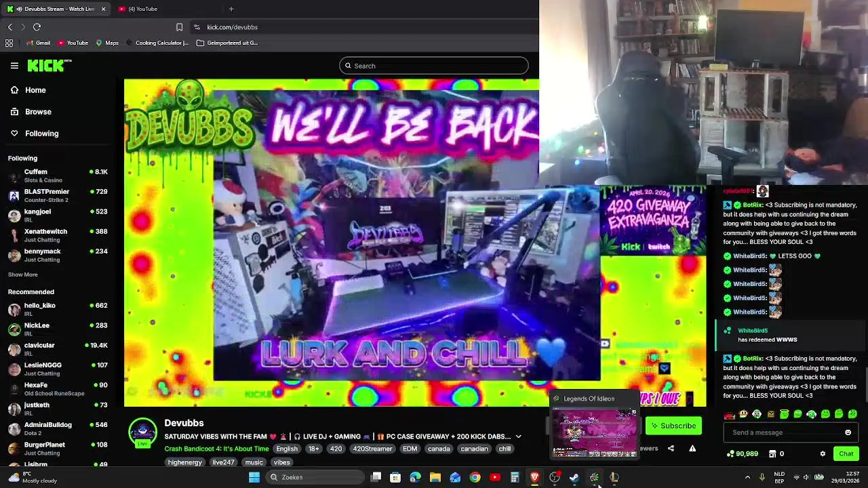Select Xenathewitch in the Following list
This screenshot has width=868, height=488.
(58, 235)
